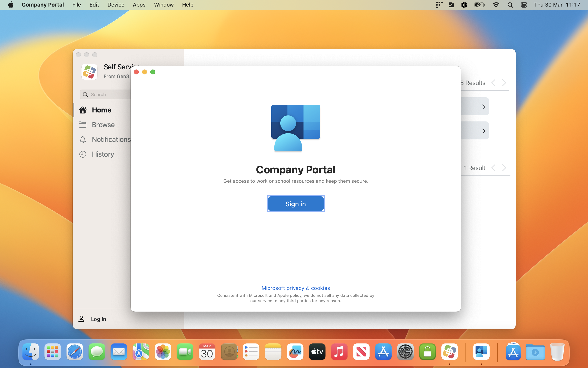588x368 pixels.
Task: Go to previous page of 1 Result
Action: (x=493, y=168)
